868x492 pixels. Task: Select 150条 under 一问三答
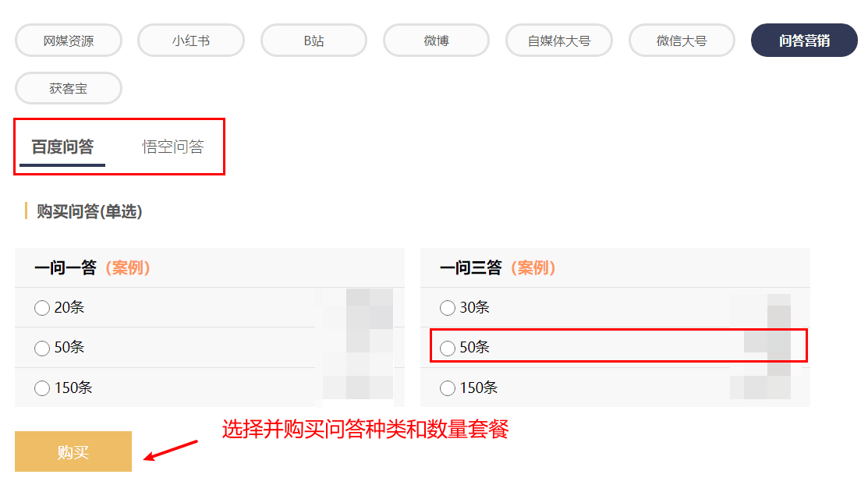pyautogui.click(x=448, y=388)
